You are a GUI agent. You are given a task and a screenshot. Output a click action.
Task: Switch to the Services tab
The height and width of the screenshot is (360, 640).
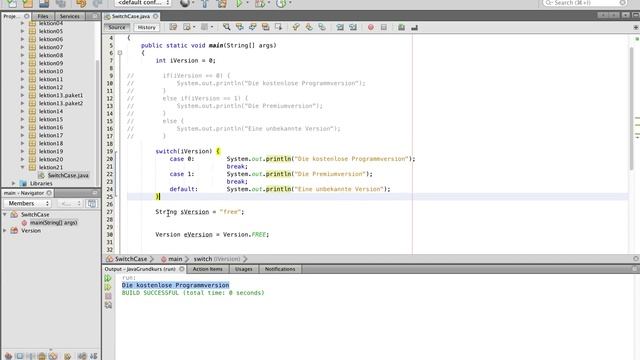(x=69, y=16)
